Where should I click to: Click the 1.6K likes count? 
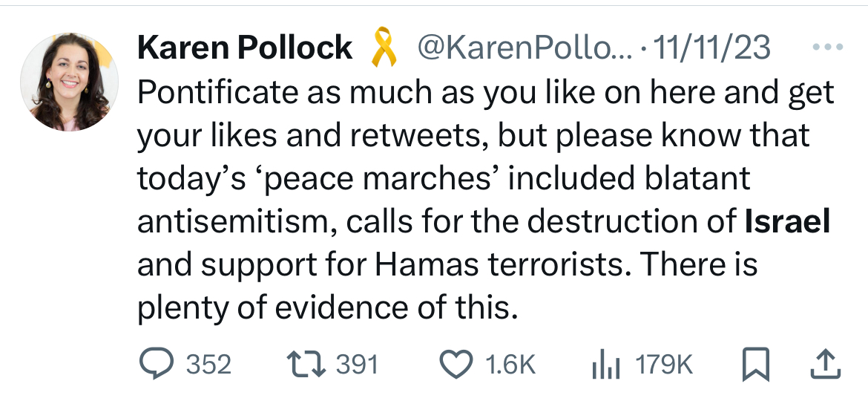[510, 365]
